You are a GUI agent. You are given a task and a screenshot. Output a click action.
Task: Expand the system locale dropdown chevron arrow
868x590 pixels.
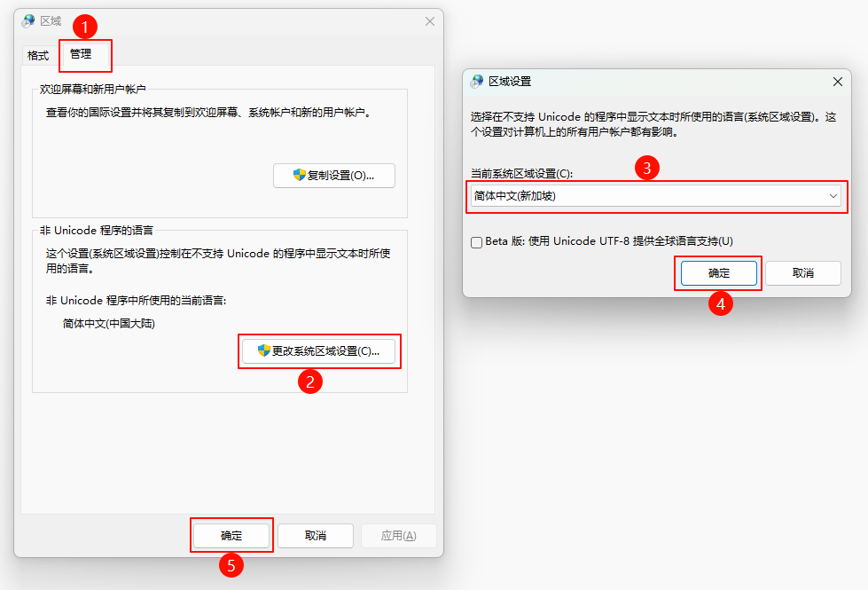click(x=833, y=196)
